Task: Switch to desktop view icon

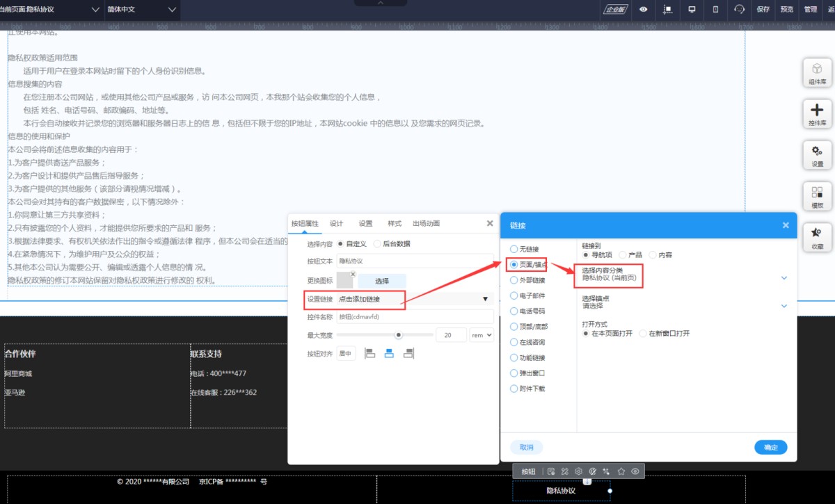Action: (692, 10)
